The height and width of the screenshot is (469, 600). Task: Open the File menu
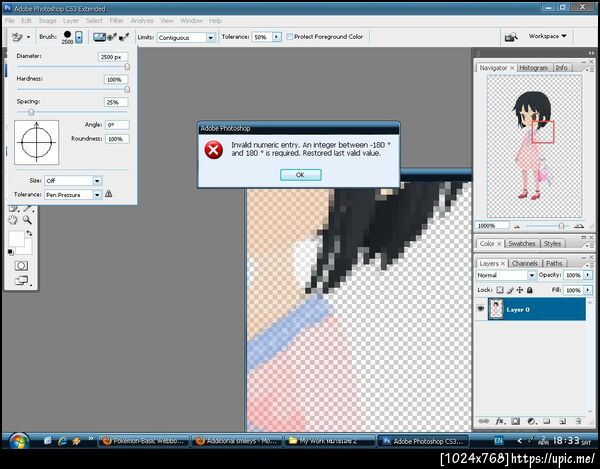[x=10, y=21]
